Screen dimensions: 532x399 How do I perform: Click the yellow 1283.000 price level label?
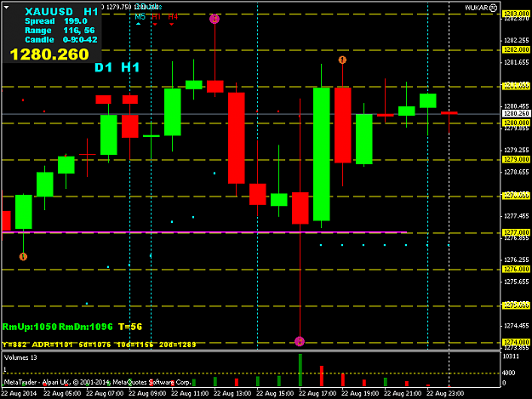tap(516, 14)
